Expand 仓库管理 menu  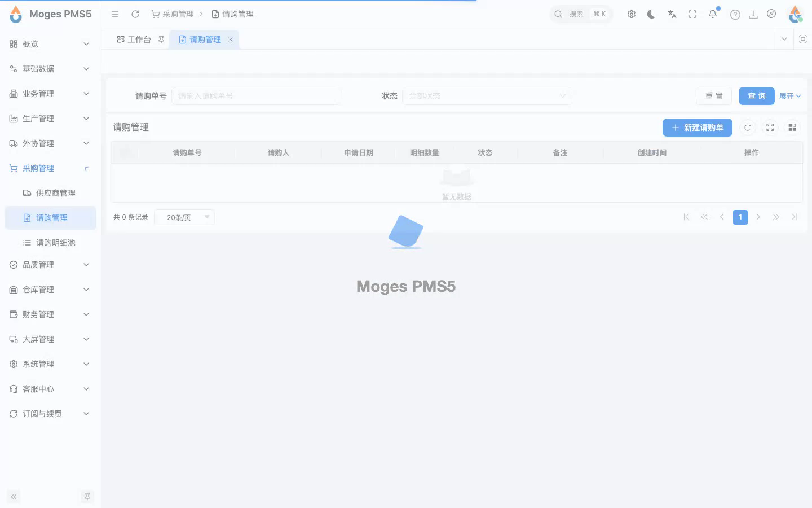[x=50, y=290]
